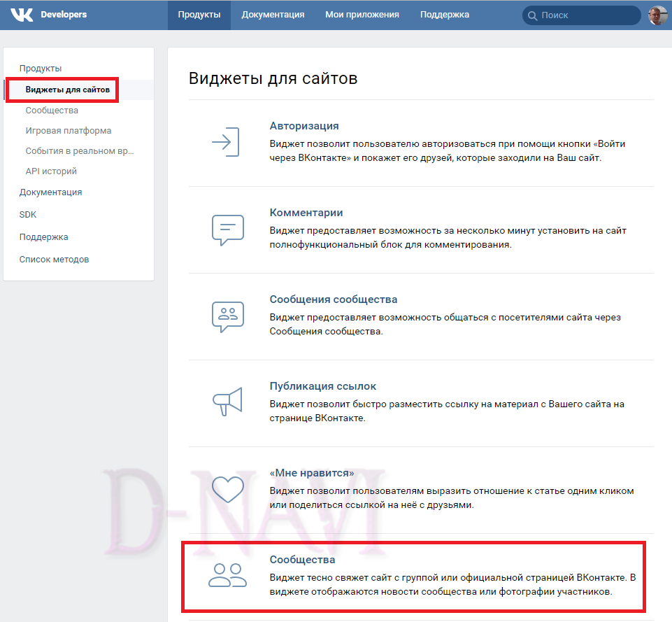
Task: Click the Авторизация widget description text
Action: [448, 151]
